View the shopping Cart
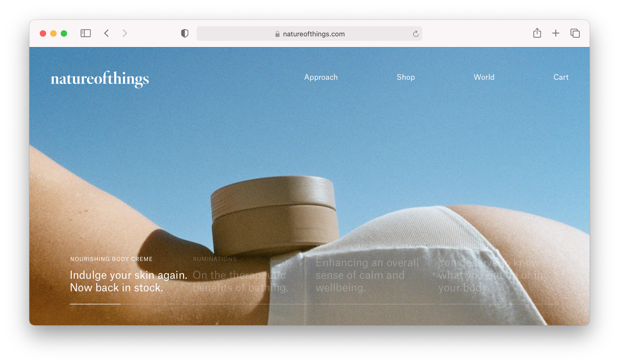 pyautogui.click(x=561, y=77)
